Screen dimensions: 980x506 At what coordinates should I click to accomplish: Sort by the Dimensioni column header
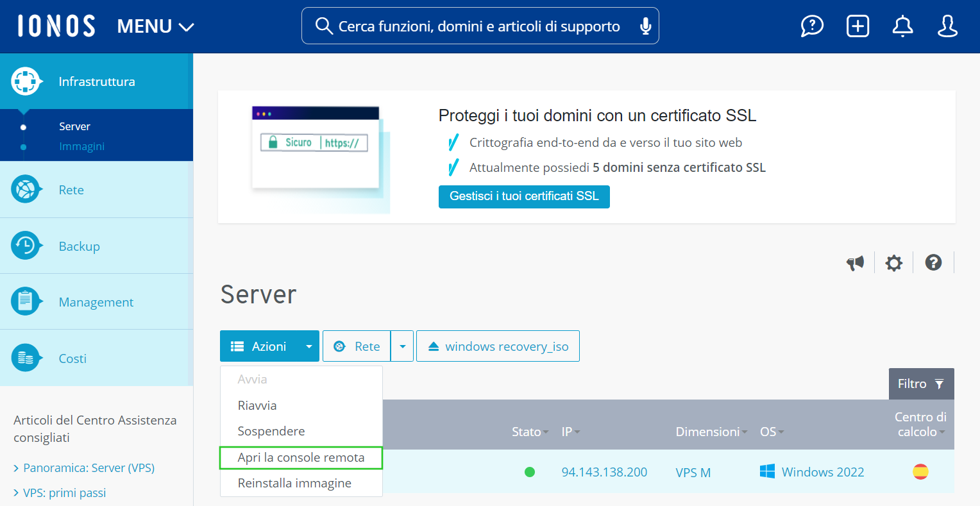(x=711, y=432)
